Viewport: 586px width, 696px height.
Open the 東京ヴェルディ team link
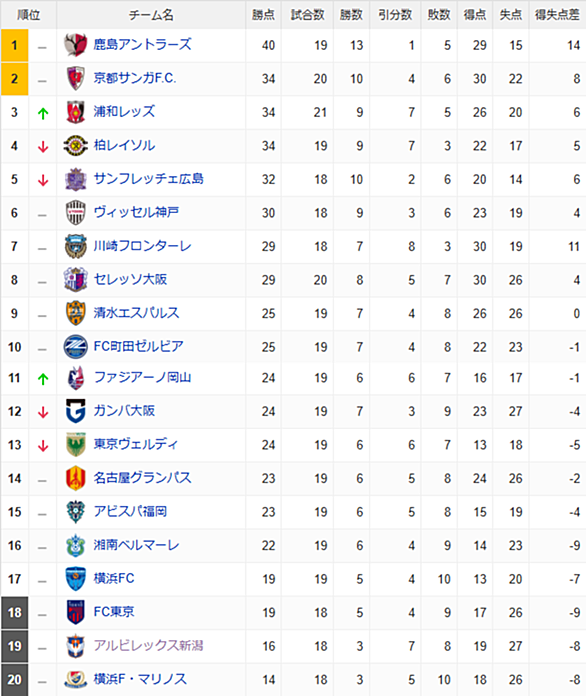tap(136, 444)
